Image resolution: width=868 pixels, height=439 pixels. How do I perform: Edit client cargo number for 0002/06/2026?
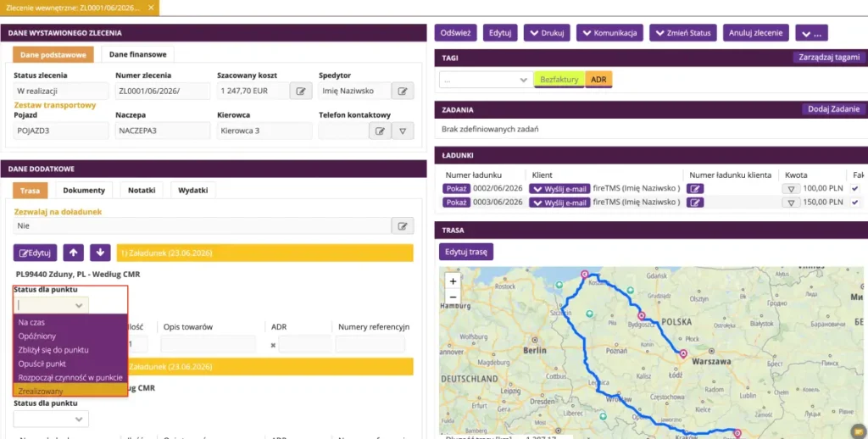click(x=695, y=189)
